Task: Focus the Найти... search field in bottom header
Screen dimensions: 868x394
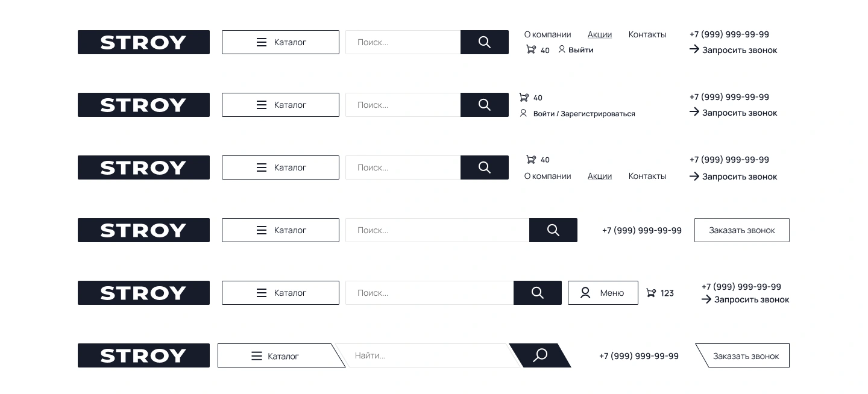Action: (429, 355)
